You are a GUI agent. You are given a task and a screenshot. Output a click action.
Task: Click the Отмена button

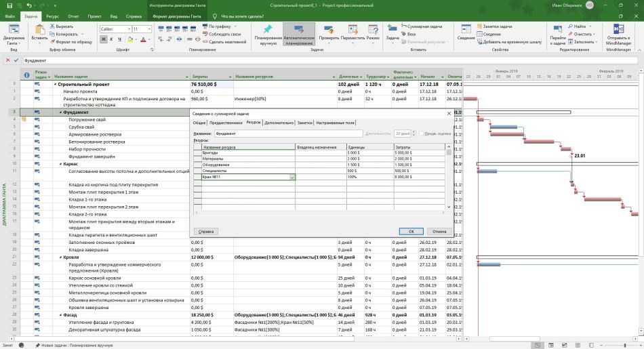tap(439, 232)
